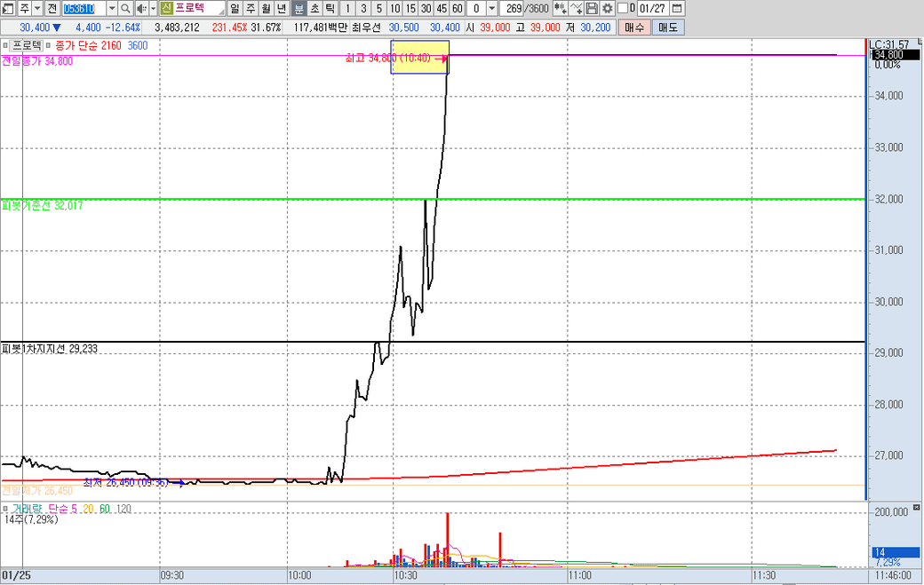This screenshot has height=585, width=924.
Task: Switch to the 일 daily chart period
Action: pos(235,8)
